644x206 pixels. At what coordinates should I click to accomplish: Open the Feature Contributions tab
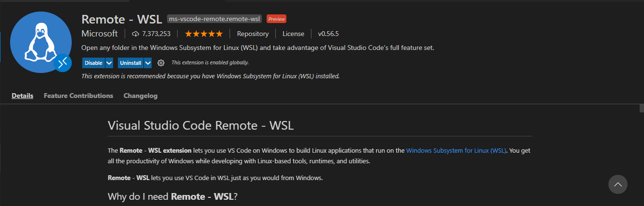78,96
